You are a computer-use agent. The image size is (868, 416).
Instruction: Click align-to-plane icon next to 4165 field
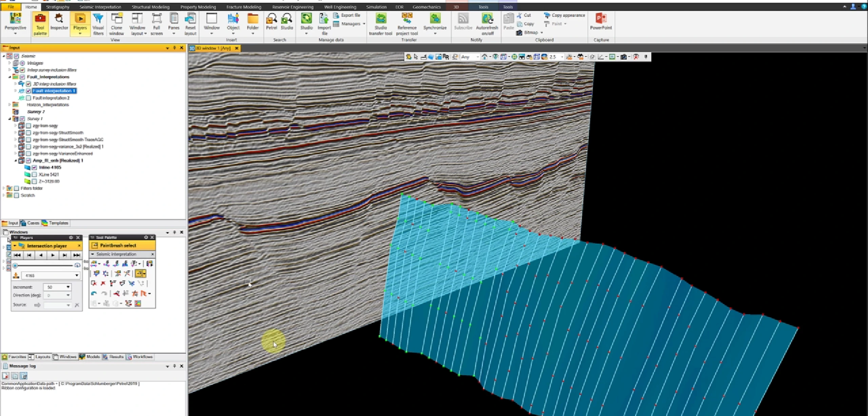point(16,276)
